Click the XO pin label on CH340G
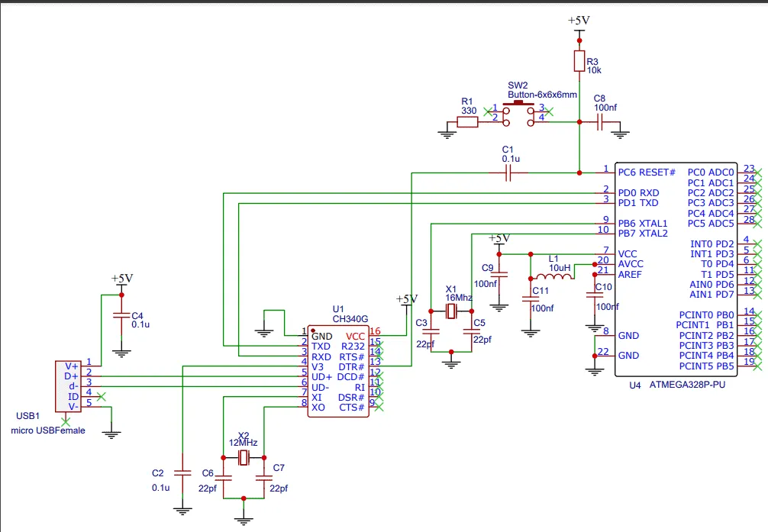Viewport: 768px width, 532px height. pos(318,408)
